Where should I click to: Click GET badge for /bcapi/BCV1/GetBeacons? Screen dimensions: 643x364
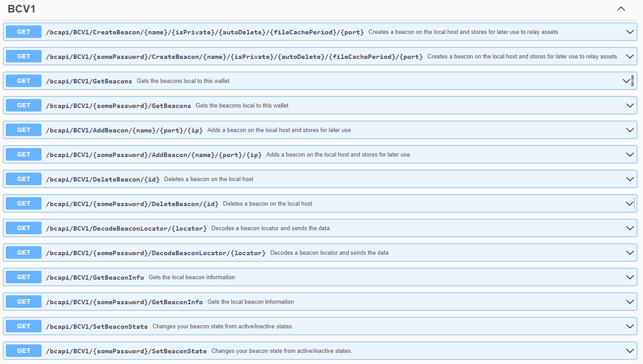click(x=24, y=81)
